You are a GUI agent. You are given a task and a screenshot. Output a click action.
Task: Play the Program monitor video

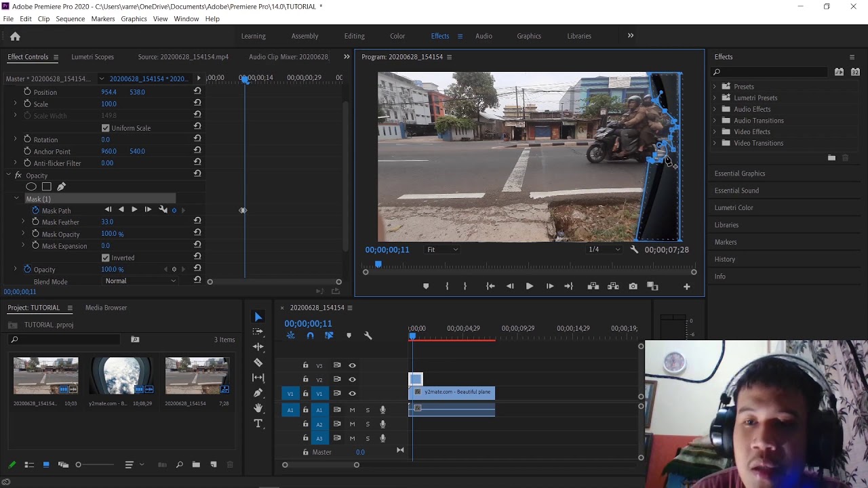pyautogui.click(x=530, y=286)
